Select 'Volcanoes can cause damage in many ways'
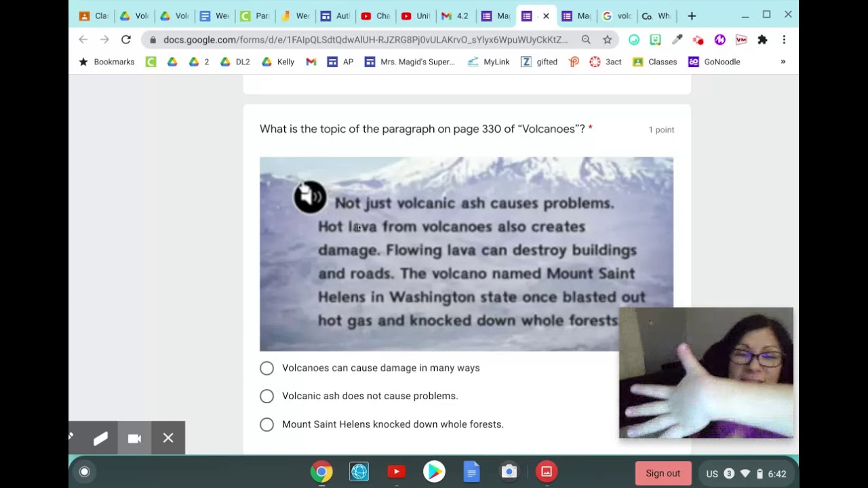Image resolution: width=868 pixels, height=488 pixels. click(x=267, y=368)
